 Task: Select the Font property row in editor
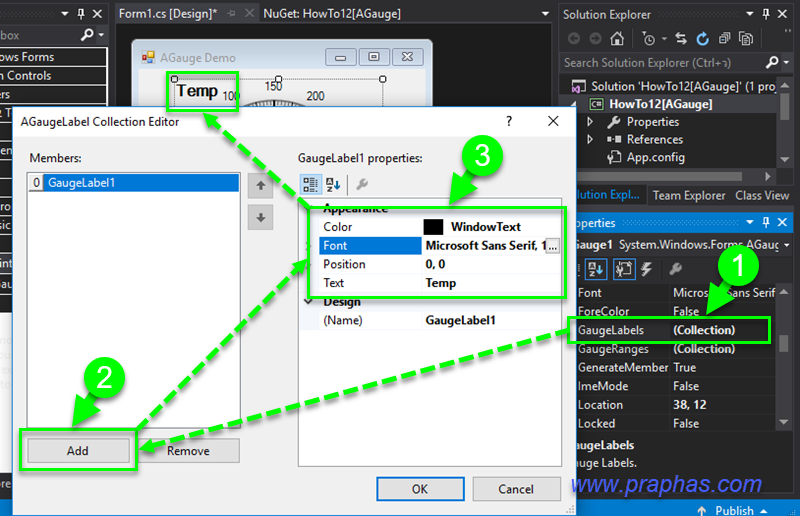(370, 245)
